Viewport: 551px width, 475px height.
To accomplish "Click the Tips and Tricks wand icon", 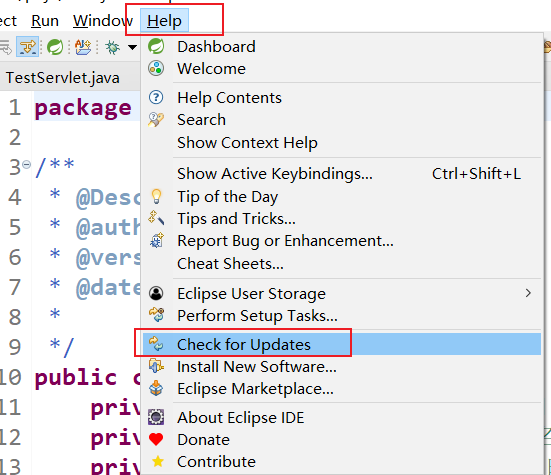I will click(156, 218).
